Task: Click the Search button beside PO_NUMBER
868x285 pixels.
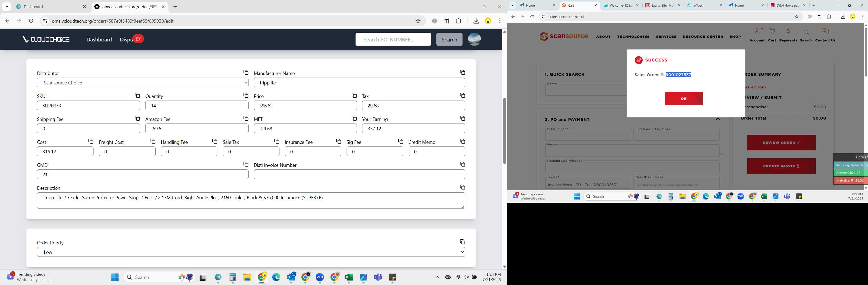Action: pos(449,39)
